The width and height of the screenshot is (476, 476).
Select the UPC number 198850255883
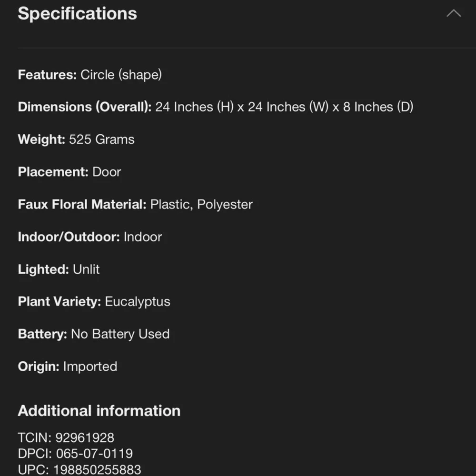97,470
